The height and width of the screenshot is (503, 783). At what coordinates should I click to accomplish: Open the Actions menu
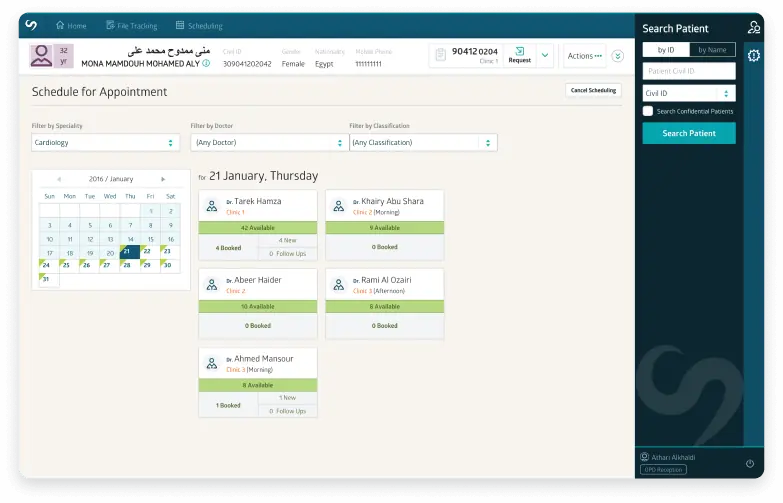pos(584,56)
